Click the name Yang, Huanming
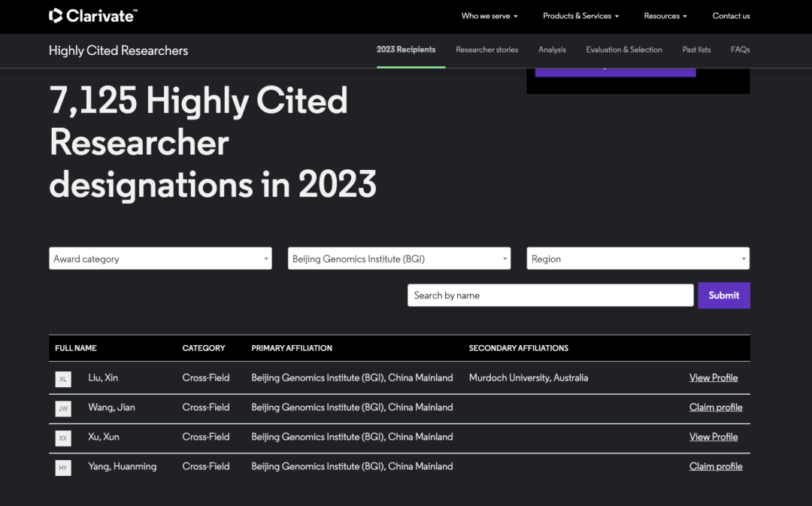The height and width of the screenshot is (506, 812). click(x=123, y=467)
